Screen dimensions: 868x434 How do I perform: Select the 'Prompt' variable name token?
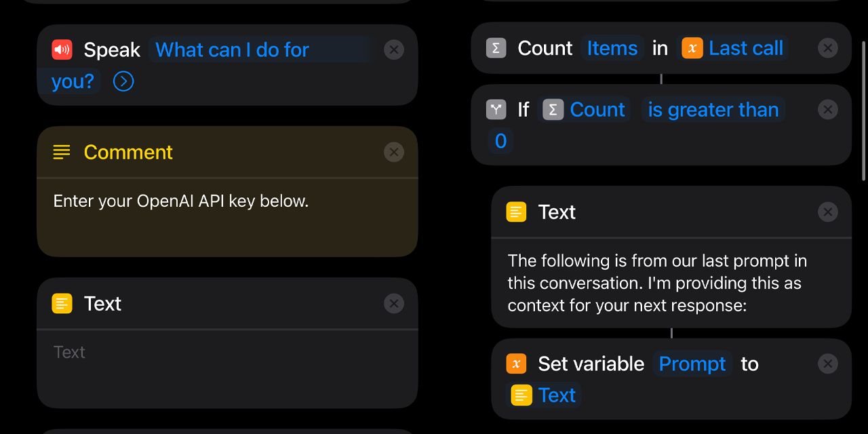[692, 363]
